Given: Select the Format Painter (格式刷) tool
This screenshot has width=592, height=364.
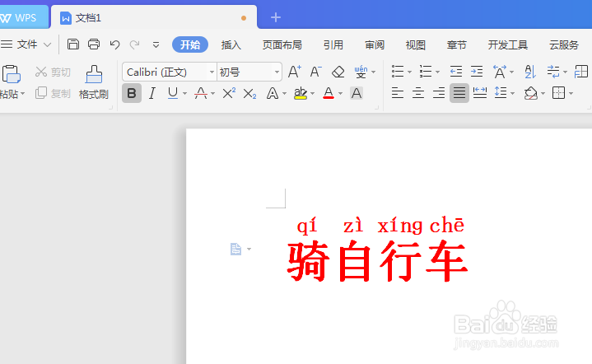Looking at the screenshot, I should pyautogui.click(x=94, y=82).
